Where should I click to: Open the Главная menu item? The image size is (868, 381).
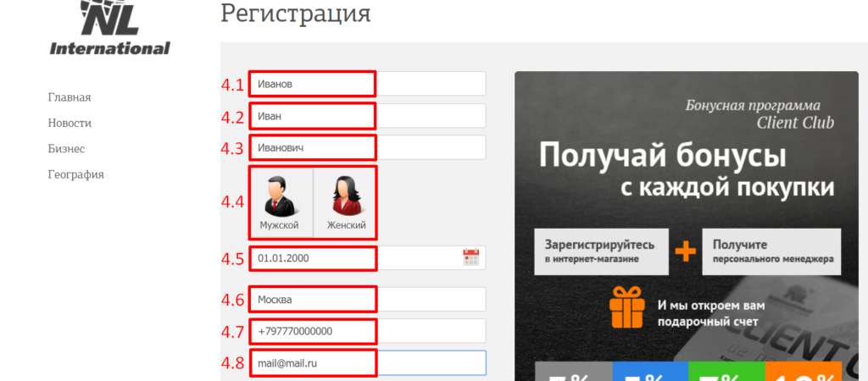[x=70, y=98]
